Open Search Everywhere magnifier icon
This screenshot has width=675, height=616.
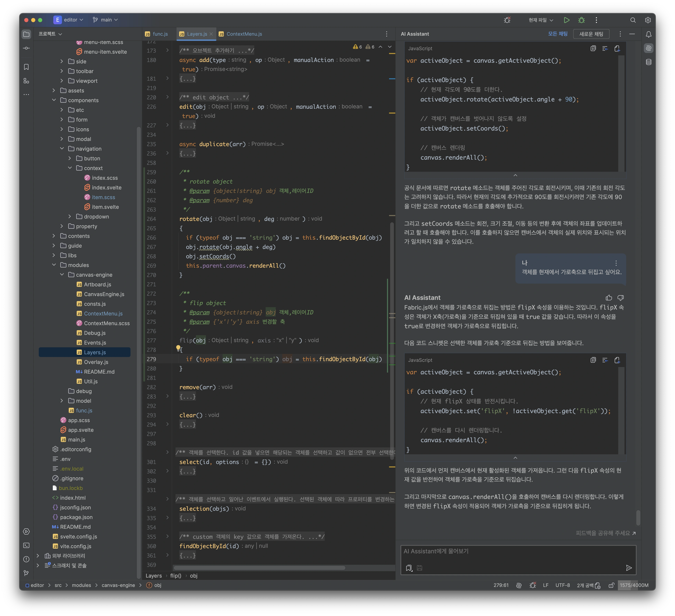[x=633, y=20]
